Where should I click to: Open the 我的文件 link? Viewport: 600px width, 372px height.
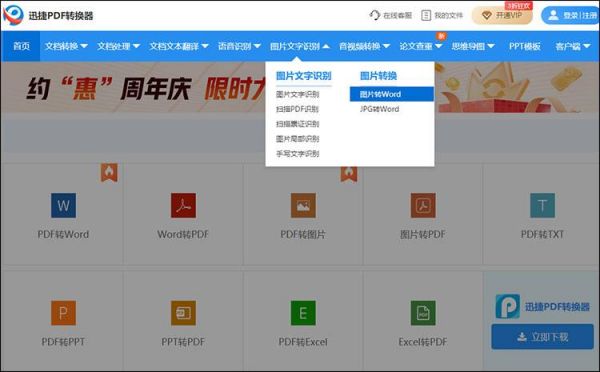tap(442, 15)
